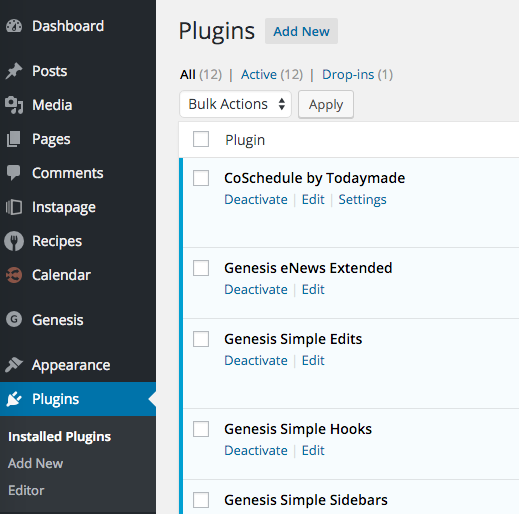Open Pages from the sidebar
Viewport: 519px width, 514px height.
(x=51, y=139)
